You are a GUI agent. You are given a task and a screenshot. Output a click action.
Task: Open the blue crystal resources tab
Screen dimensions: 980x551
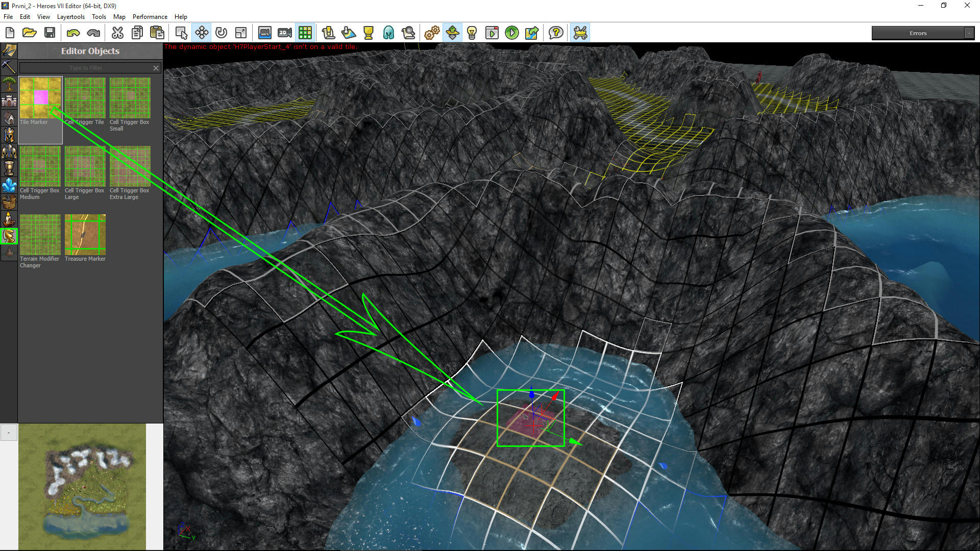(9, 185)
